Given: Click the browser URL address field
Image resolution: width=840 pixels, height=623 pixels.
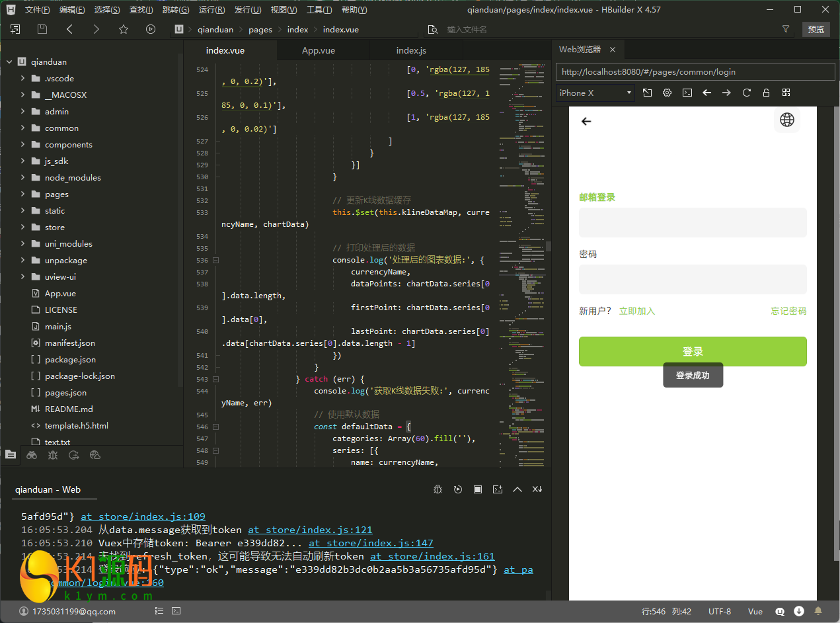Looking at the screenshot, I should coord(694,71).
